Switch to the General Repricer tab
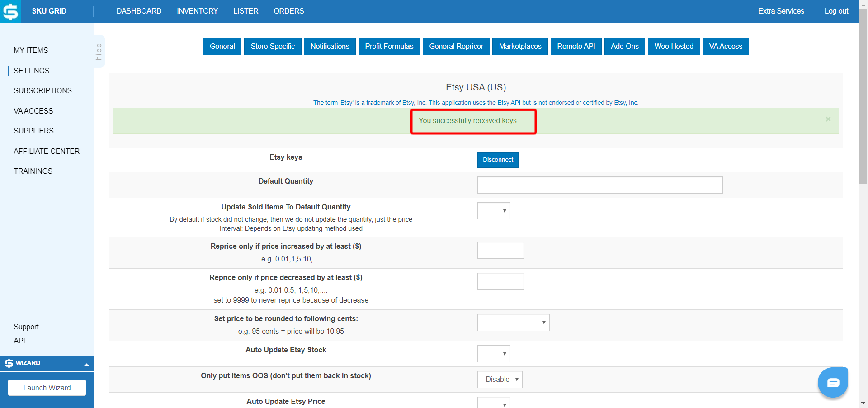This screenshot has width=868, height=408. [x=456, y=47]
